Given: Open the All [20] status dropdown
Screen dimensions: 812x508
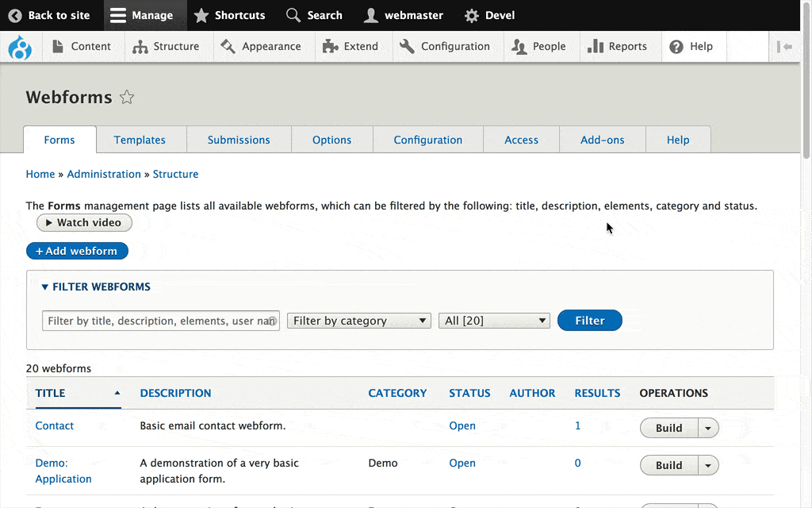Looking at the screenshot, I should tap(494, 321).
